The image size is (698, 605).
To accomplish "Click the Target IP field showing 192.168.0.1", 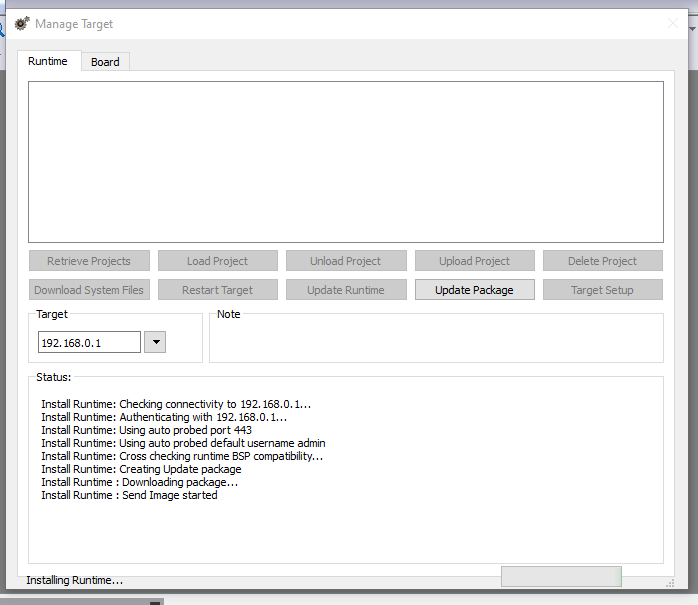I will click(89, 343).
